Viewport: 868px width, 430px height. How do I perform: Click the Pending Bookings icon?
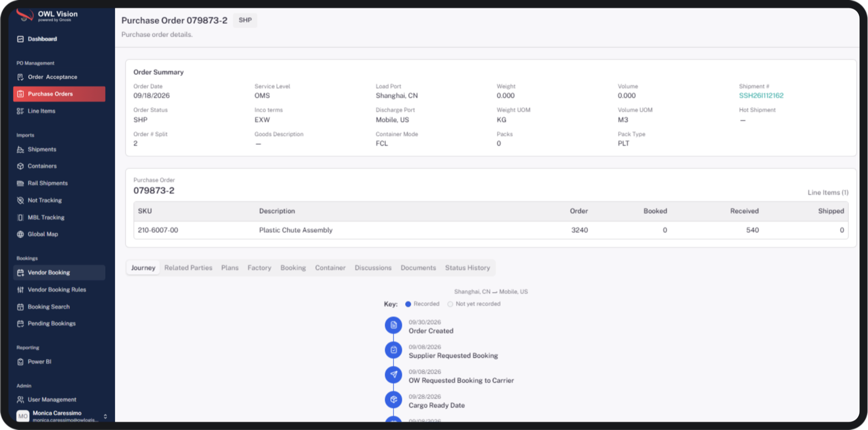[21, 324]
